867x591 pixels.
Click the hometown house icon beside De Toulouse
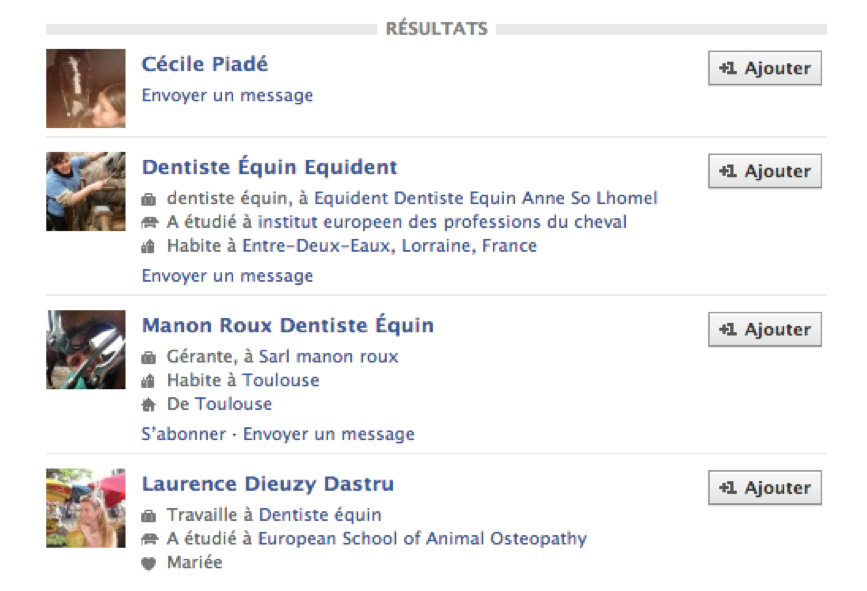149,405
